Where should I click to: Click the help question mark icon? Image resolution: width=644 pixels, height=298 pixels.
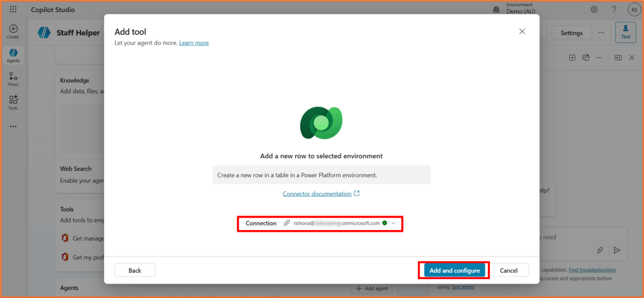click(x=614, y=9)
